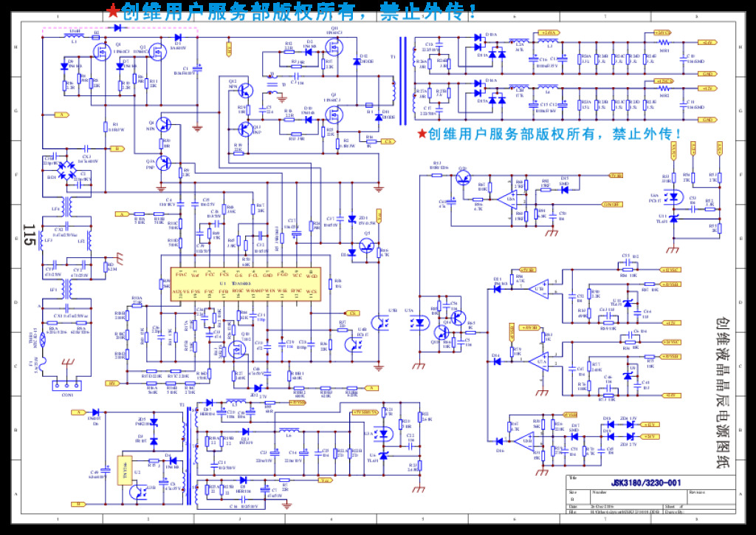Click the Q20 transistor symbol
Screen dimensions: 756x535
[x=464, y=177]
